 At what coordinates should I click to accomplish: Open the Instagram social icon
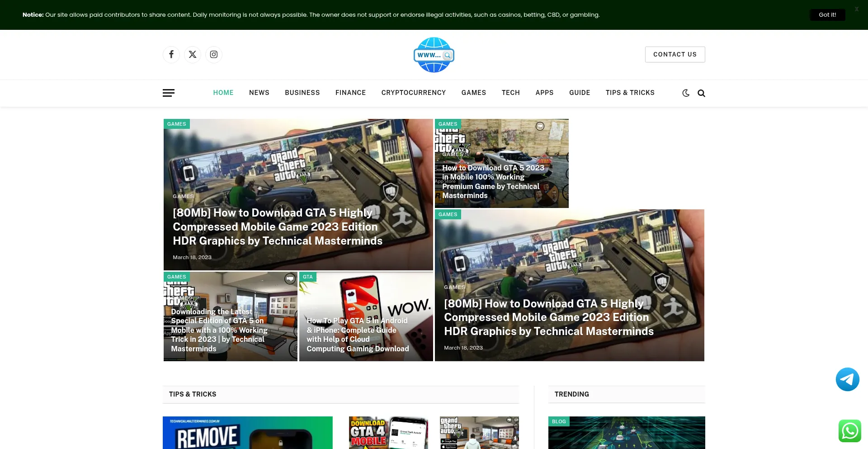(214, 55)
